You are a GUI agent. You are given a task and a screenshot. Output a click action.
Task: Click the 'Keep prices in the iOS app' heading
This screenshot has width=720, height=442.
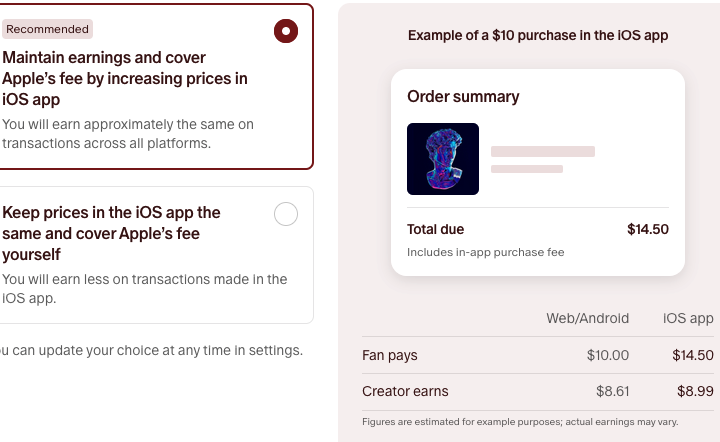pyautogui.click(x=111, y=233)
